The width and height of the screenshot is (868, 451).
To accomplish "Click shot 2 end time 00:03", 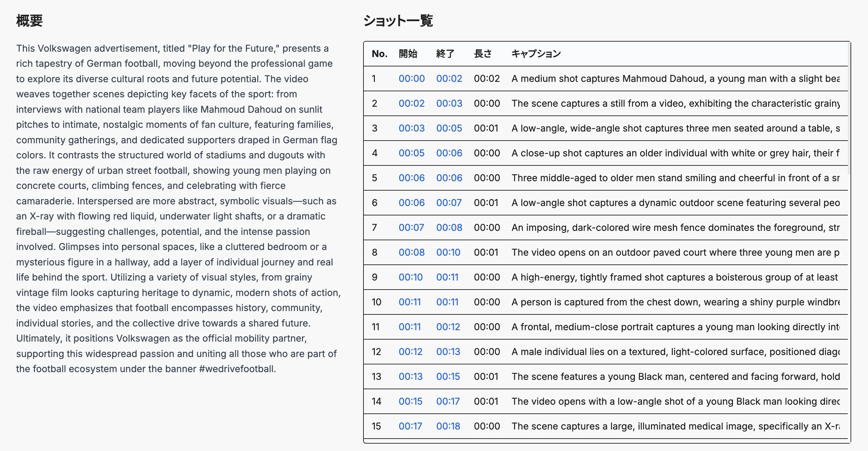I will click(449, 103).
